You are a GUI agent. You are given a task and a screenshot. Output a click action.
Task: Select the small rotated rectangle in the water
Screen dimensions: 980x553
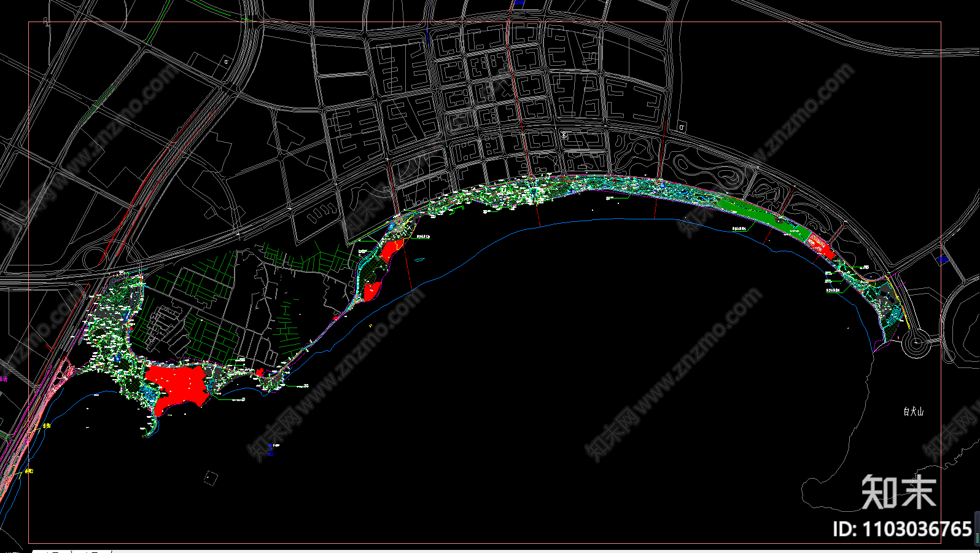pyautogui.click(x=211, y=477)
